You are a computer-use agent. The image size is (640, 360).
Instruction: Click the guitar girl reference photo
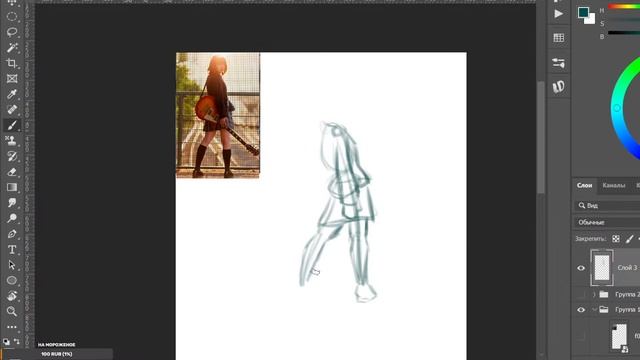coord(218,115)
